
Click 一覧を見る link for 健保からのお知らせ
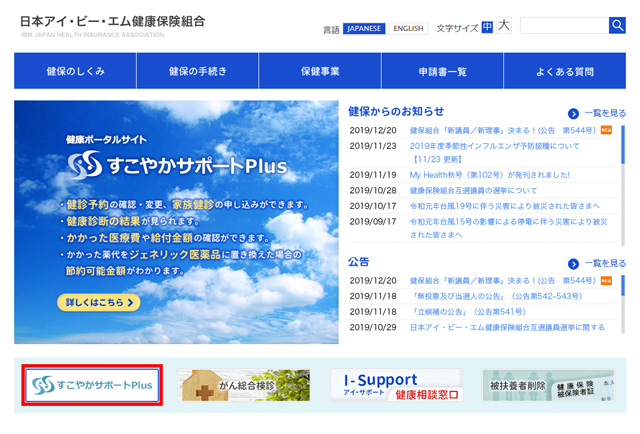coord(605,114)
